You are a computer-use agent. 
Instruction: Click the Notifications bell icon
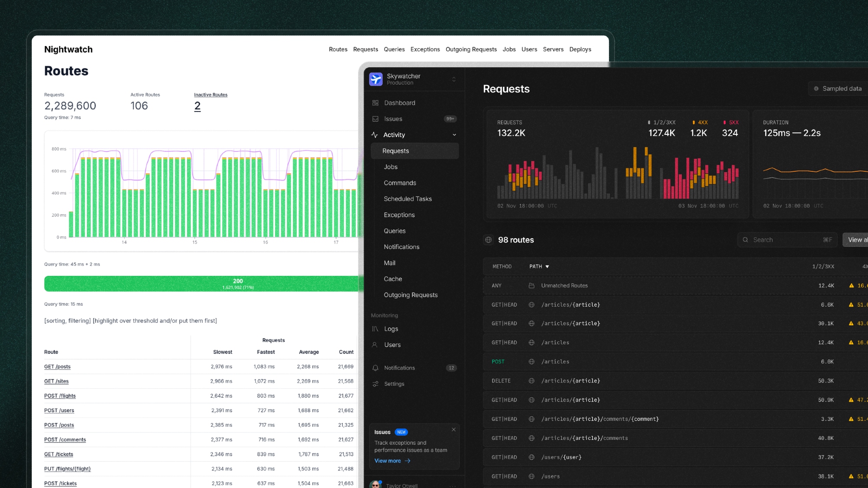tap(375, 368)
